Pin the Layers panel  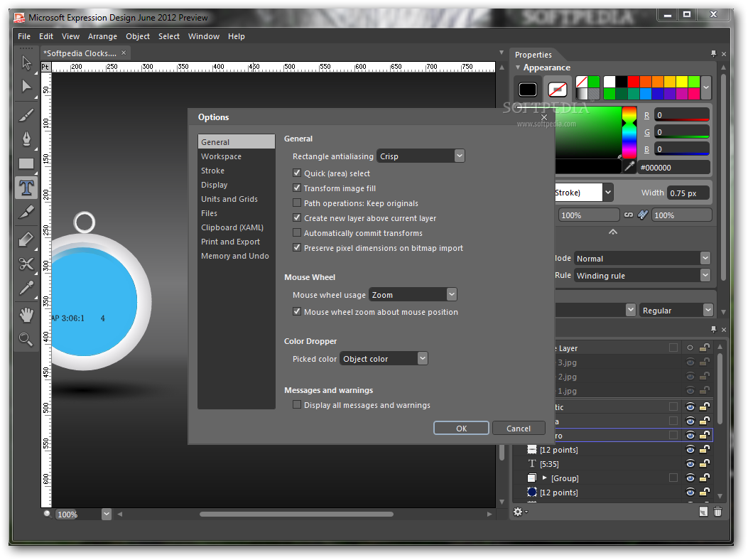click(713, 330)
